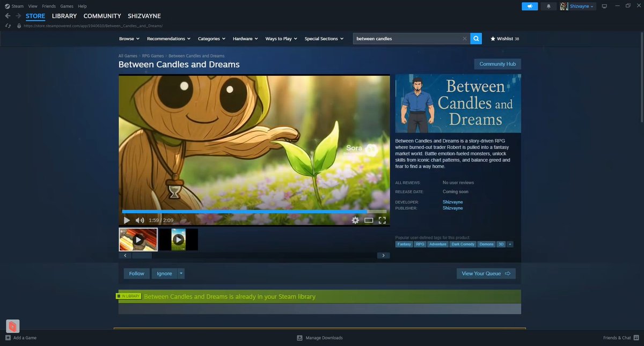
Task: Open the Friends menu
Action: (x=49, y=6)
